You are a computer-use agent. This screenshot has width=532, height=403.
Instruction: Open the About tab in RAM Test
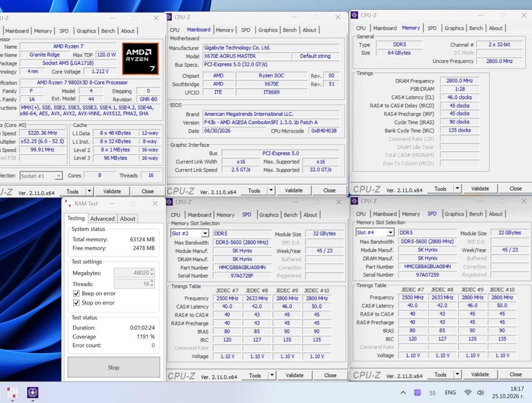pyautogui.click(x=128, y=219)
